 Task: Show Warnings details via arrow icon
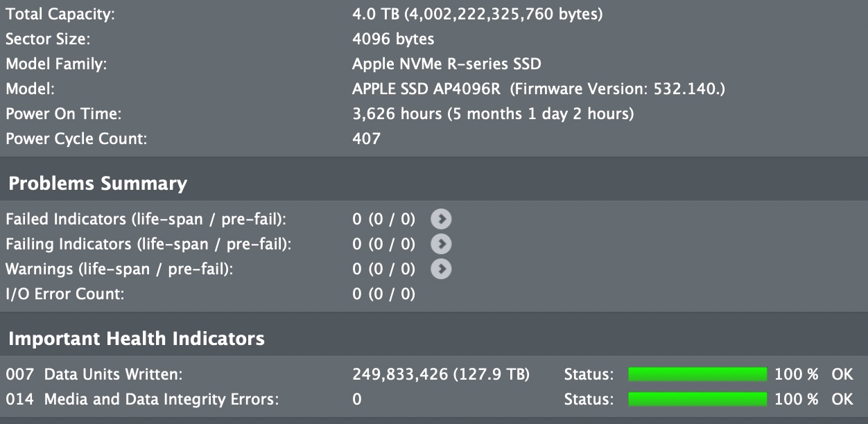click(441, 269)
